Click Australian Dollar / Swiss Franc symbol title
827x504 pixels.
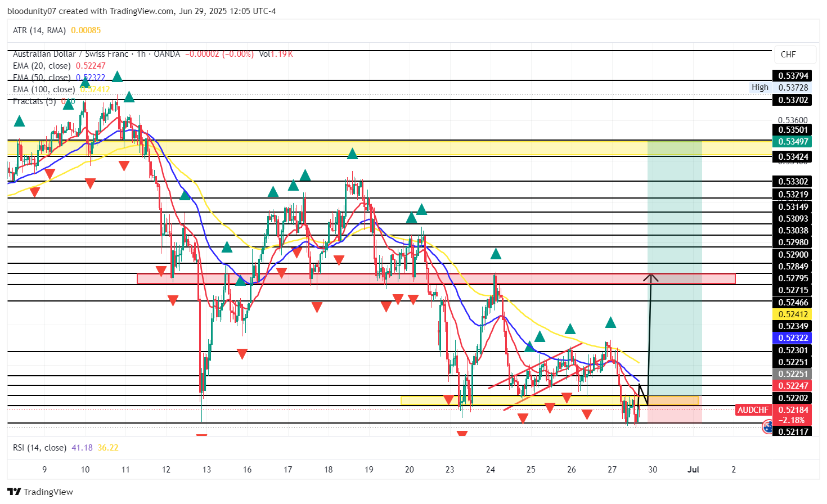tap(70, 54)
